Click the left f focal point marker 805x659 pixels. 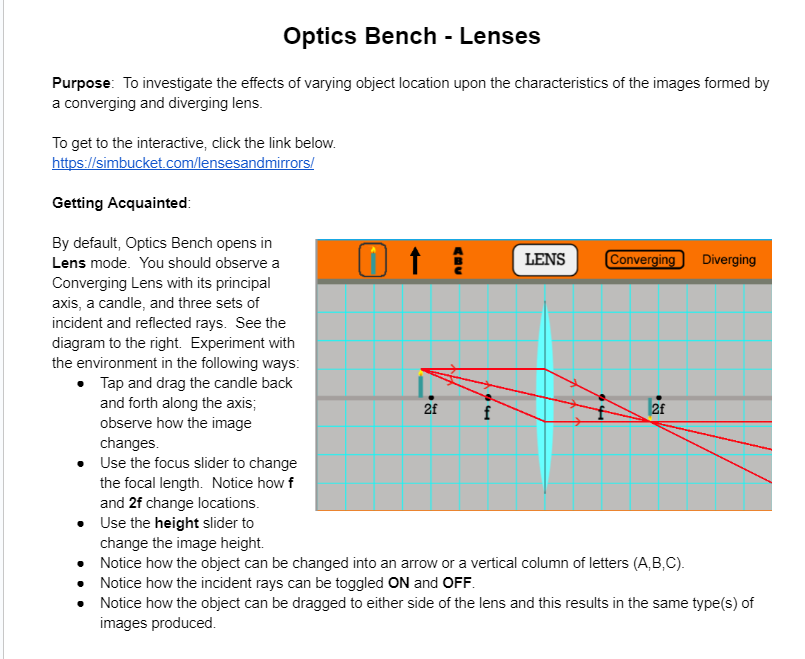click(487, 396)
